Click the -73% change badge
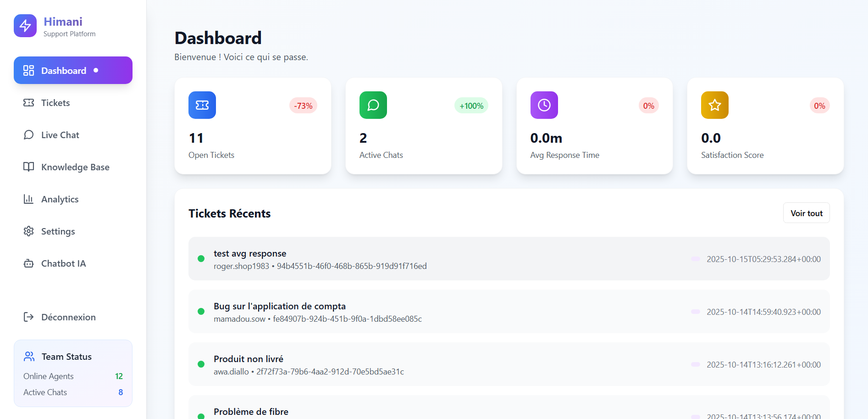Image resolution: width=868 pixels, height=419 pixels. point(303,106)
